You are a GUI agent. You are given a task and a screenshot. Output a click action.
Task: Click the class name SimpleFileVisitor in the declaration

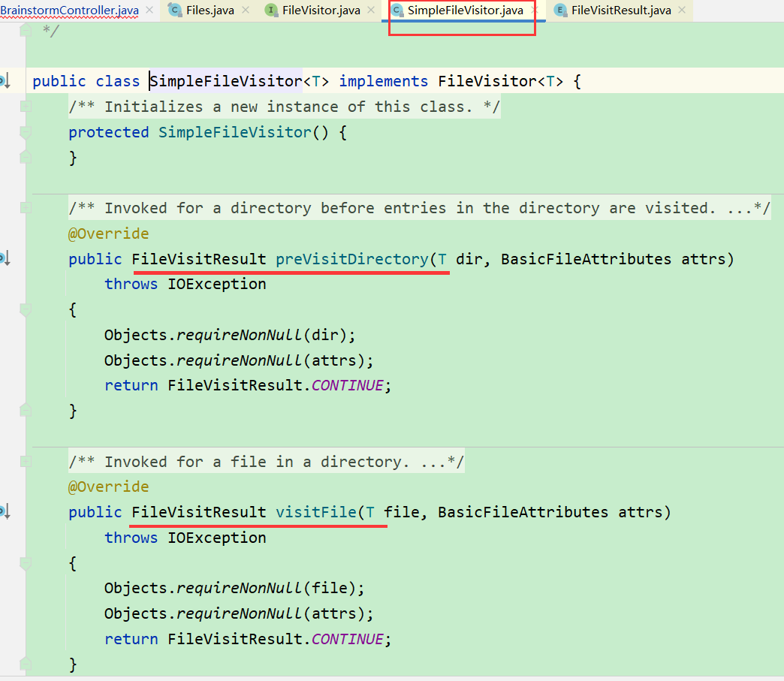(226, 81)
